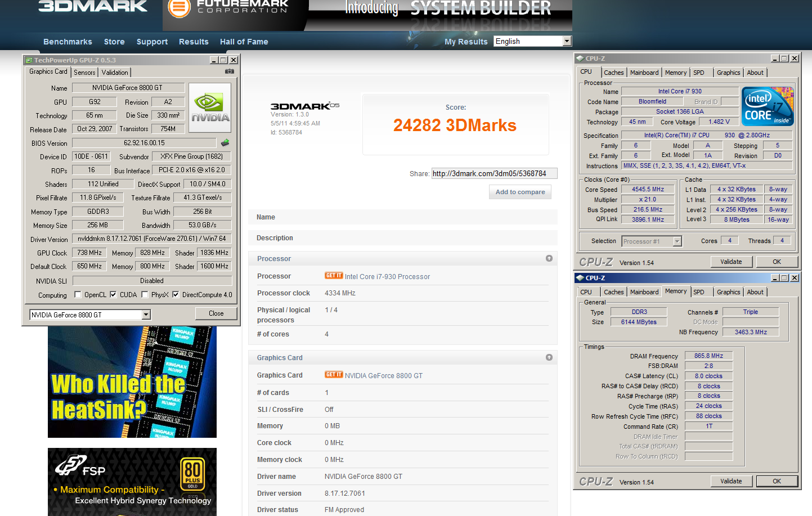The width and height of the screenshot is (812, 516).
Task: Open the Benchmarks menu
Action: [68, 42]
